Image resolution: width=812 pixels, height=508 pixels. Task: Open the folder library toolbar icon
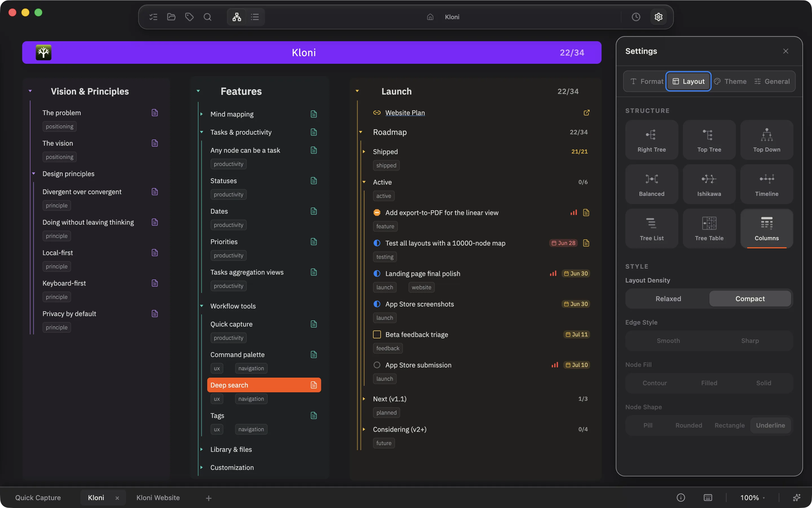[x=171, y=17]
